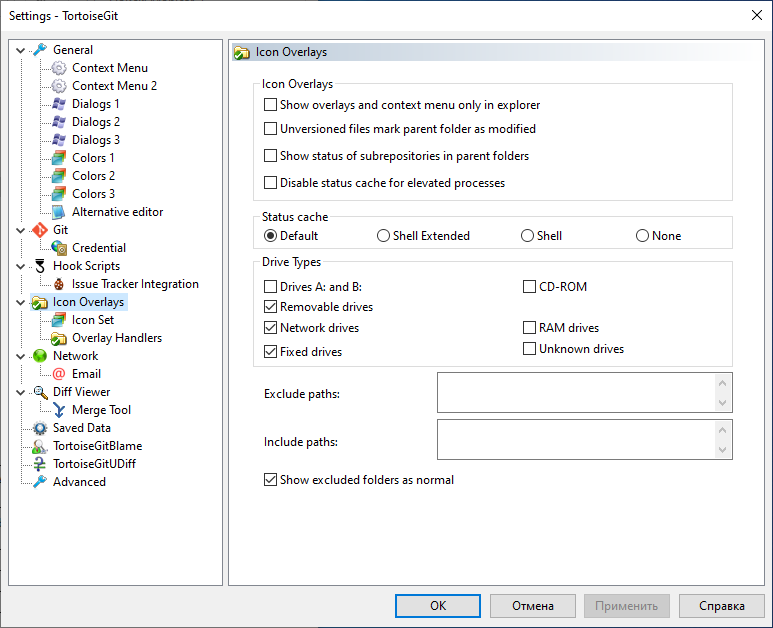773x628 pixels.
Task: Click the TortoiseGitBlame icon
Action: [40, 446]
